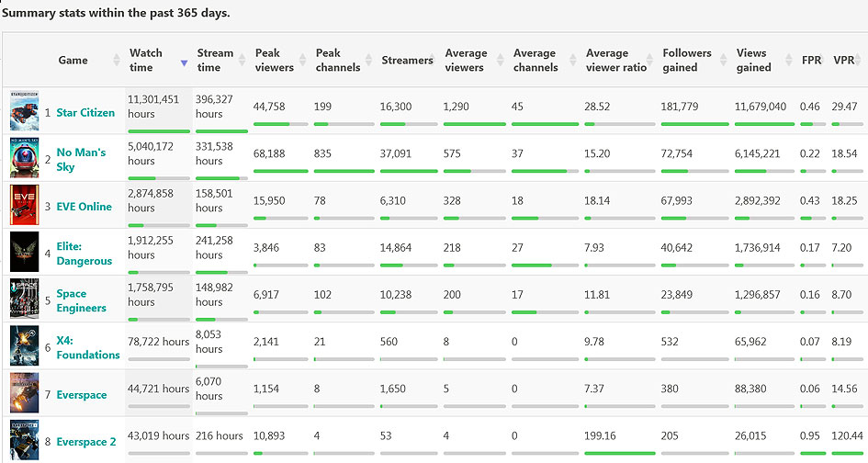Screen dimensions: 868x463
Task: Sort by Average viewers column header
Action: pos(466,60)
